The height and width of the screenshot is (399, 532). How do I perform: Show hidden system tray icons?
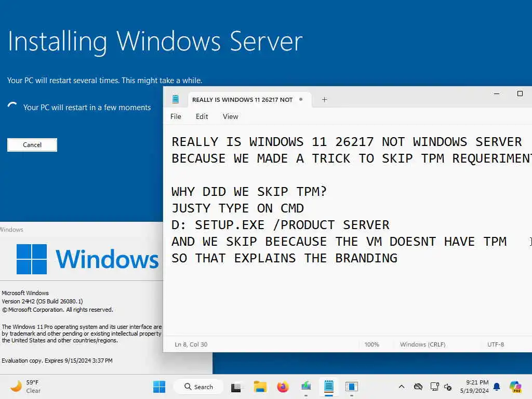(x=402, y=387)
